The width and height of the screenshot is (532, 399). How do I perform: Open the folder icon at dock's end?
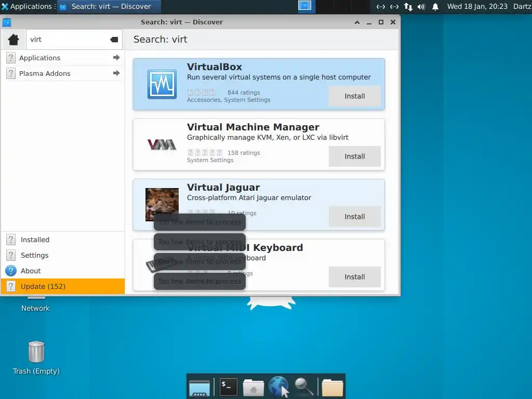click(x=332, y=388)
